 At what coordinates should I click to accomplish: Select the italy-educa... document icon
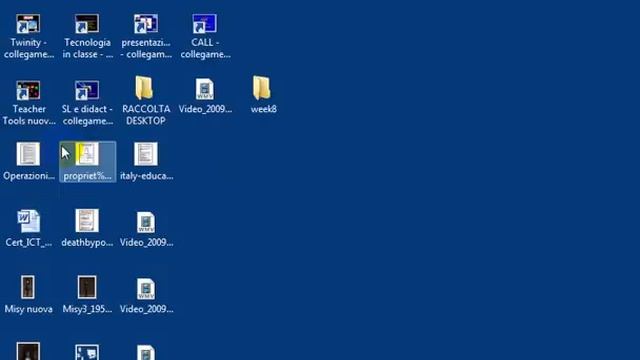(146, 154)
